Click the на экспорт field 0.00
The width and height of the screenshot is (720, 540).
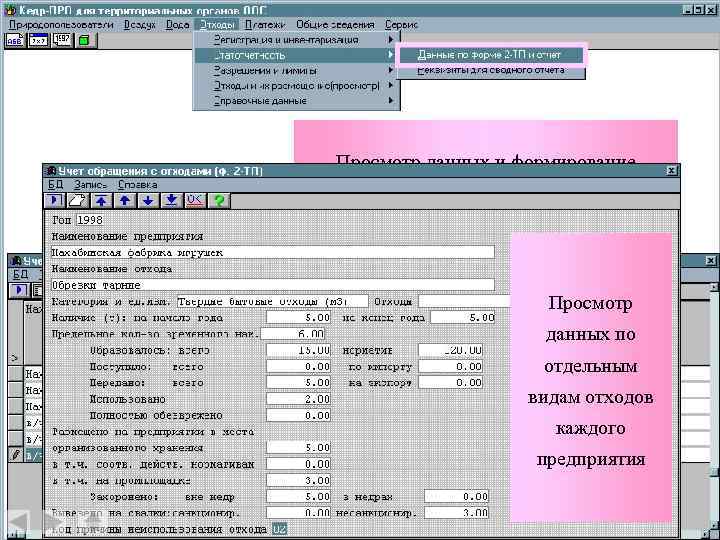450,382
